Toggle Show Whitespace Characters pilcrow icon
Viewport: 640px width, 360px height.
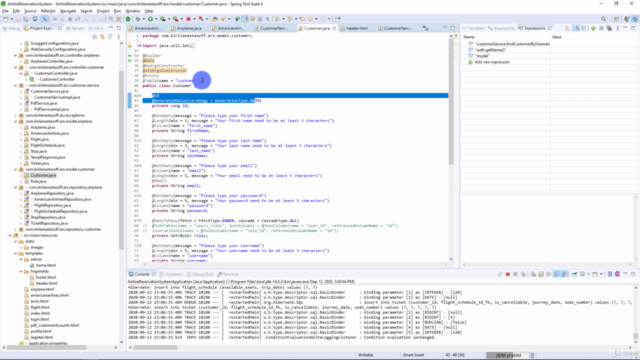(x=267, y=19)
